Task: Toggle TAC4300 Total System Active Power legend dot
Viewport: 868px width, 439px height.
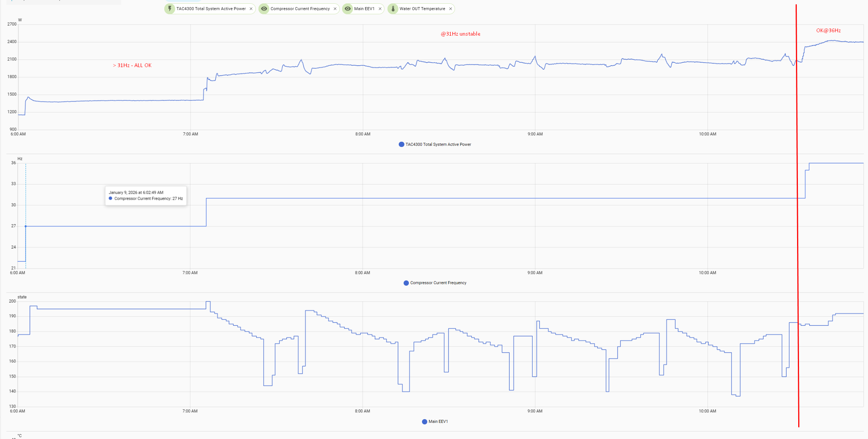Action: point(401,144)
